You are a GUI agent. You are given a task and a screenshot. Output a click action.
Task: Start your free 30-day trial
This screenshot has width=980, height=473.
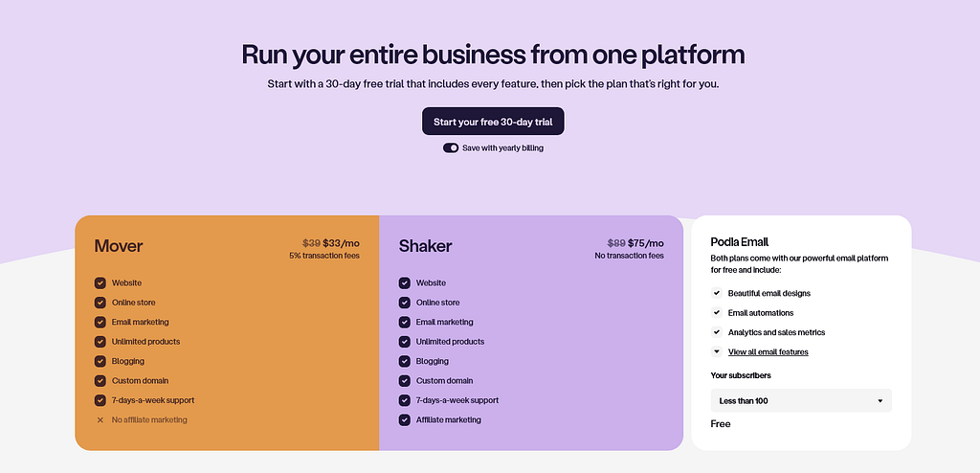[x=493, y=122]
